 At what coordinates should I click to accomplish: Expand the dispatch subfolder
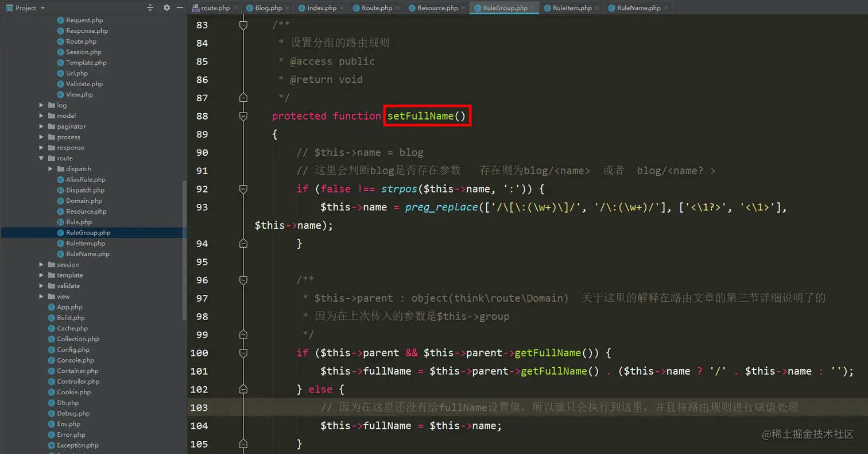click(x=51, y=168)
